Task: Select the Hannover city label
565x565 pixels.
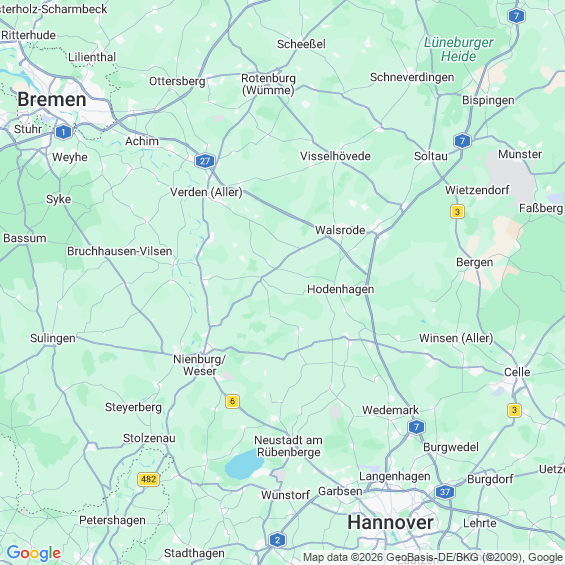Action: (x=390, y=522)
